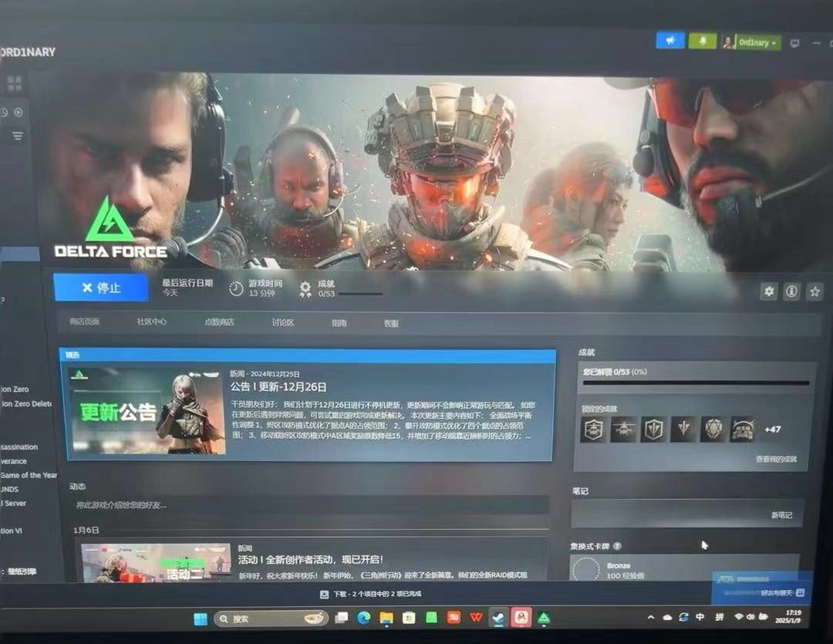
Task: Click the activity share text field
Action: 311,504
